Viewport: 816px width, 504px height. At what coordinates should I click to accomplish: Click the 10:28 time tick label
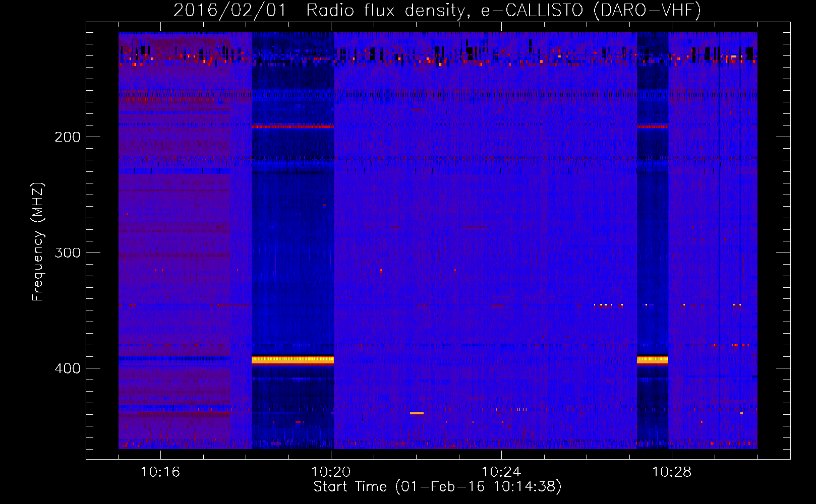pyautogui.click(x=672, y=472)
